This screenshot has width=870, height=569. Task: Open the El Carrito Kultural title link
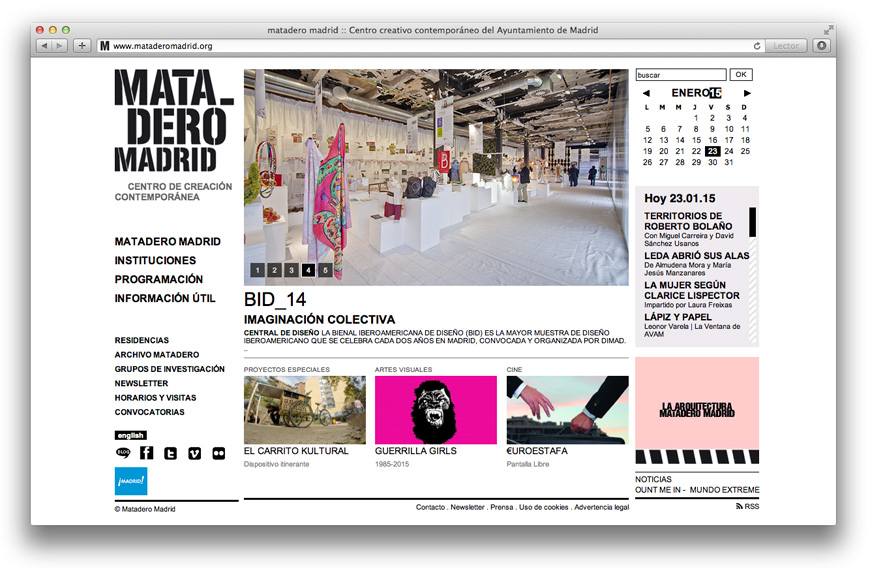(296, 451)
